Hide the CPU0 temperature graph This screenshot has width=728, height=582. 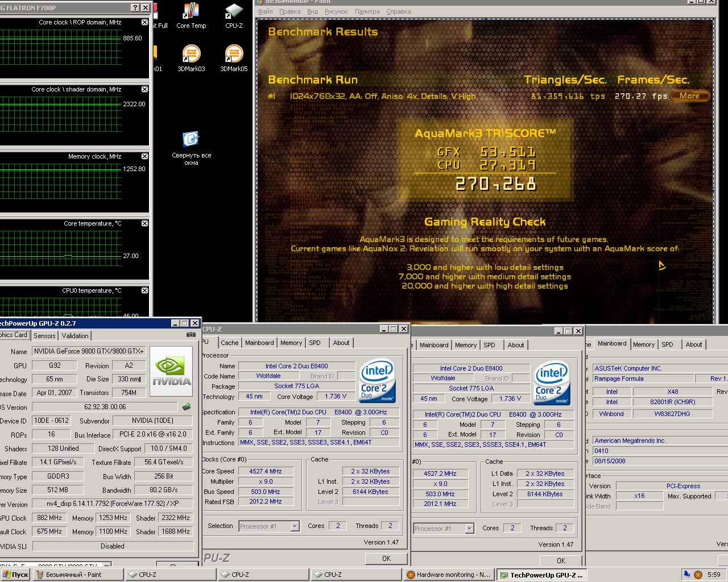144,290
